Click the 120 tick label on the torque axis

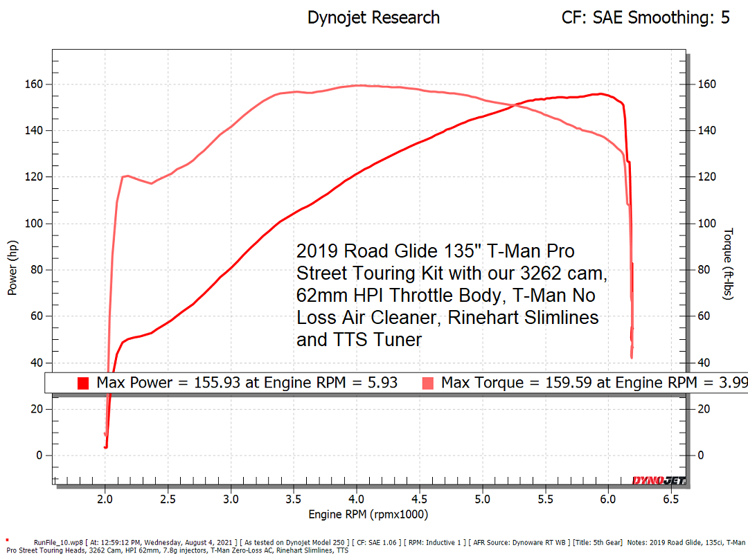706,177
